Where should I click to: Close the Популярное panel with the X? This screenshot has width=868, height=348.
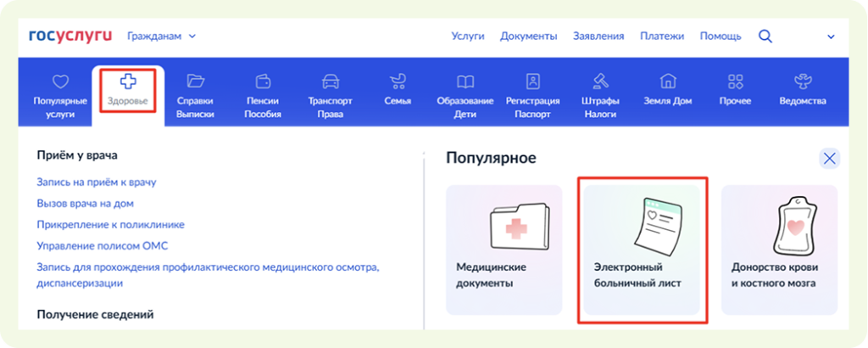click(x=829, y=159)
